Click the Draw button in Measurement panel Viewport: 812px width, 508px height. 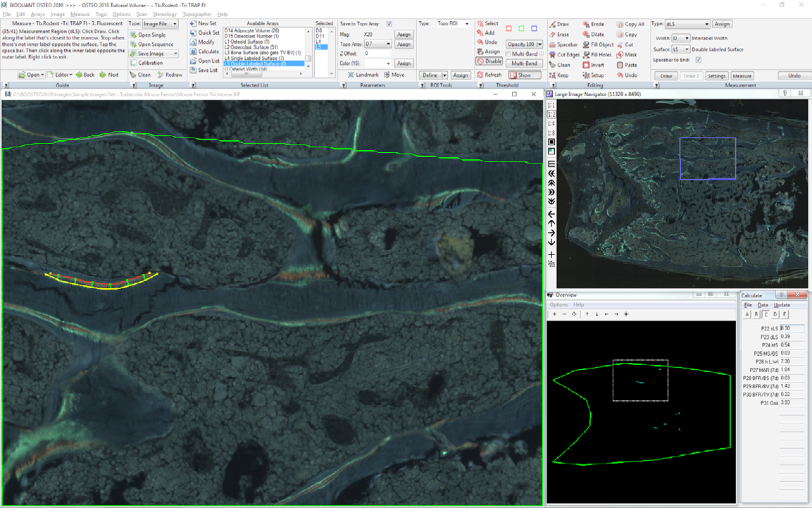(x=666, y=76)
